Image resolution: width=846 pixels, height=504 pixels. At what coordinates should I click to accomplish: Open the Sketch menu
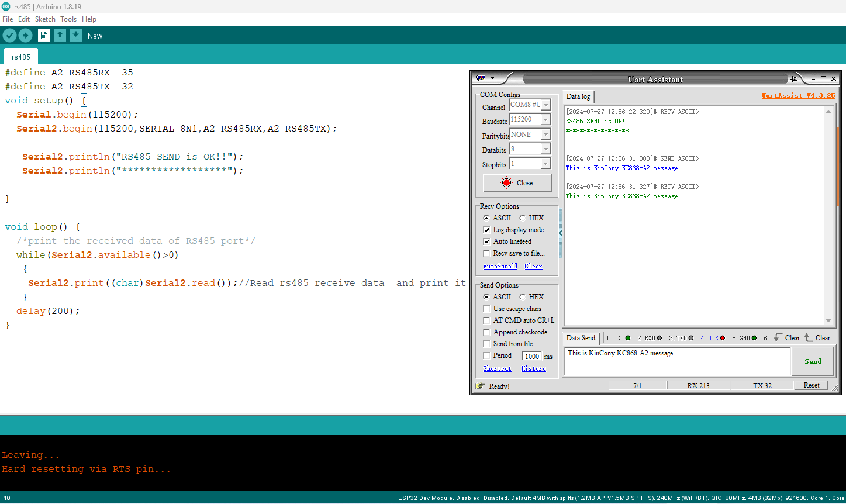coord(45,19)
